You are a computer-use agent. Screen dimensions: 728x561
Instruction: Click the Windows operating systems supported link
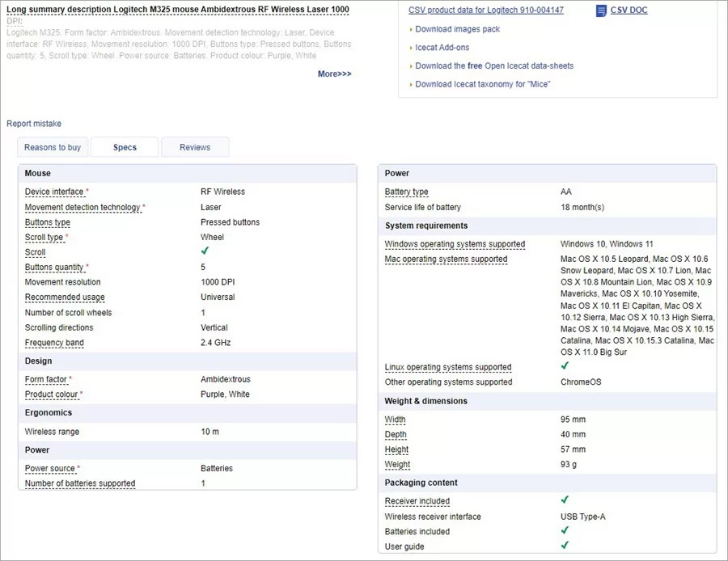pos(454,244)
